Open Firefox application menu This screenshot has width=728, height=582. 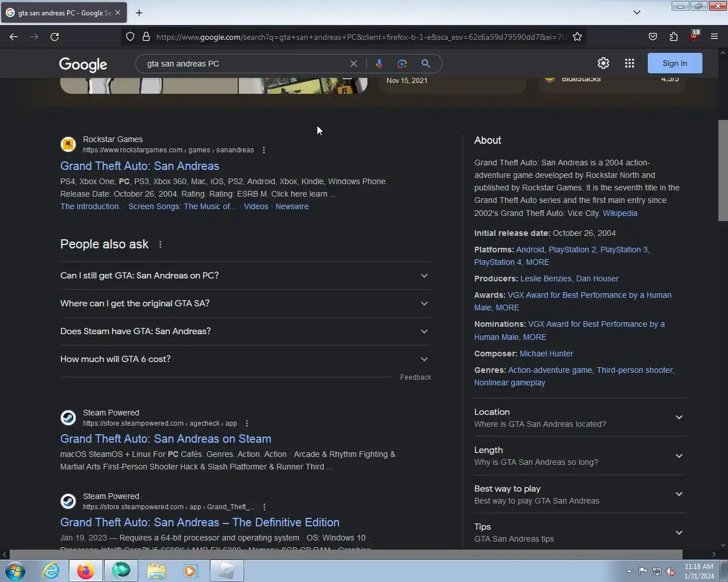(714, 36)
